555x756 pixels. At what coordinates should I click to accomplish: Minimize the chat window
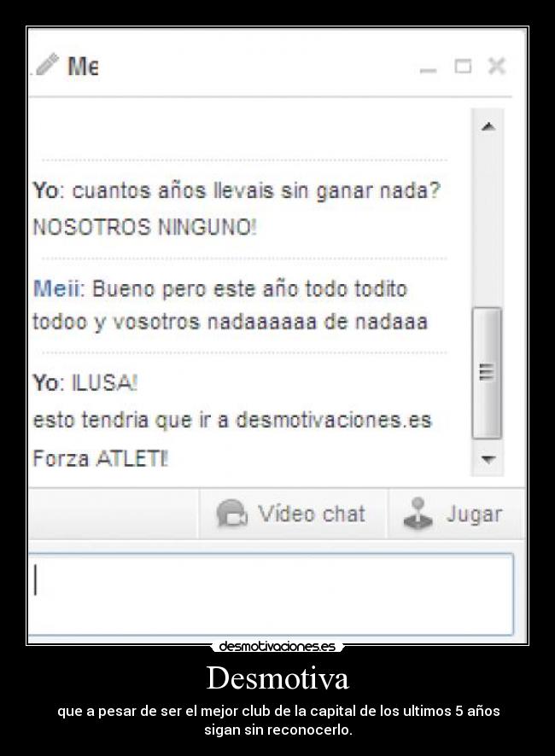tap(428, 70)
